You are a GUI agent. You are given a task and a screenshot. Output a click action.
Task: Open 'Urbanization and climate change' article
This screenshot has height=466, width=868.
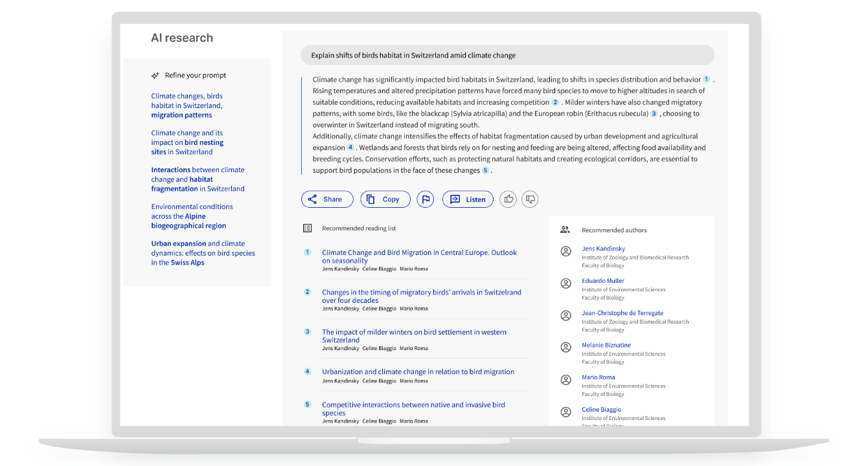coord(418,372)
